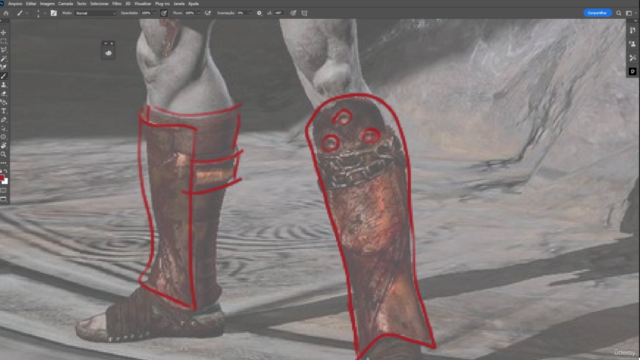
Task: Open the blending Modo dropdown showing Normal
Action: pyautogui.click(x=96, y=13)
